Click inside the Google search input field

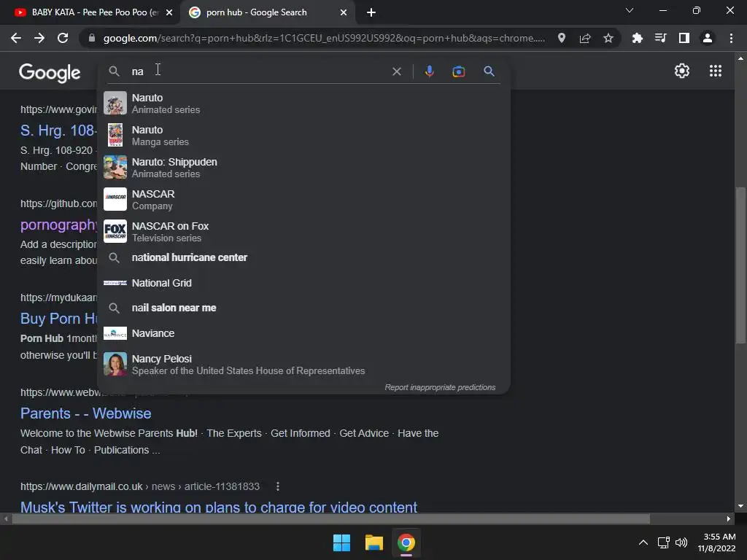[258, 71]
